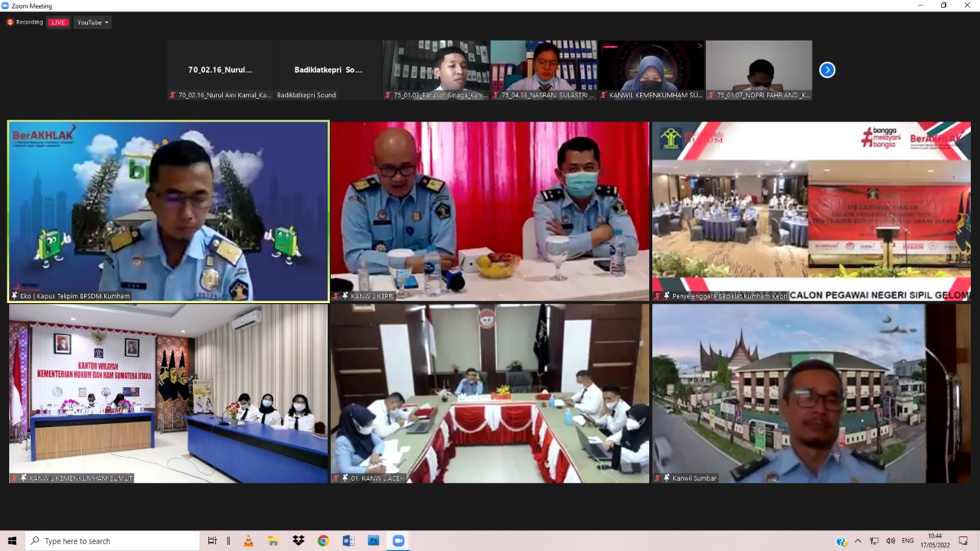This screenshot has height=551, width=980.
Task: Open Dropbox from the taskbar
Action: [299, 541]
